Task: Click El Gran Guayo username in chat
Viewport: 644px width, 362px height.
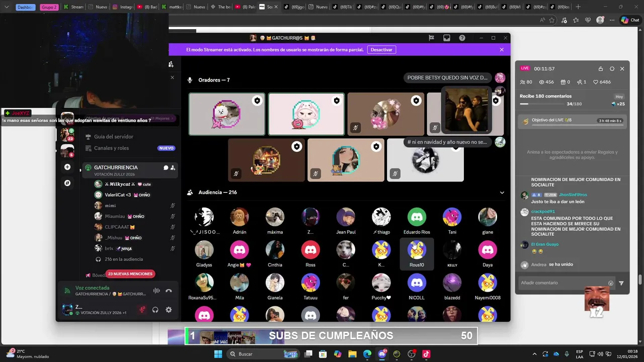Action: coord(545,244)
